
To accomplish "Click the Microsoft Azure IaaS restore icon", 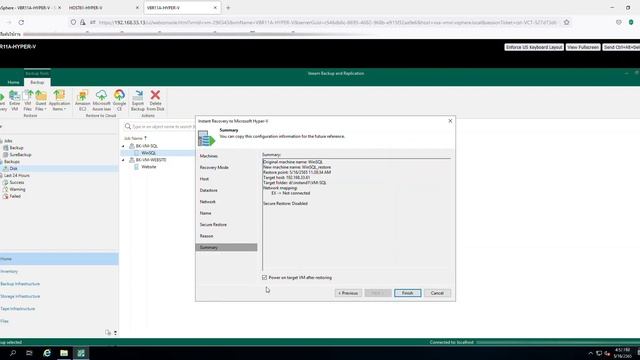I will pyautogui.click(x=101, y=100).
